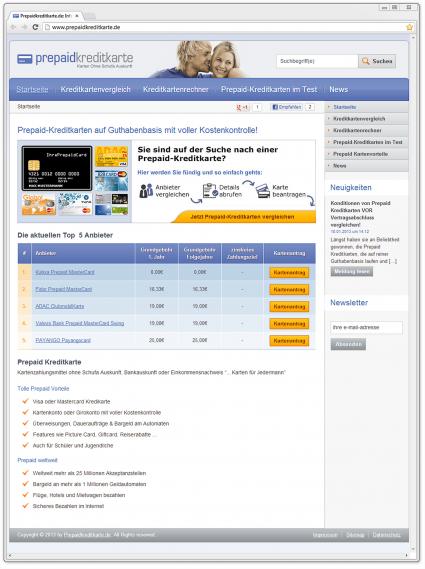Image resolution: width=425 pixels, height=569 pixels.
Task: Open the ADAC ClubmobilKarte link
Action: point(60,306)
